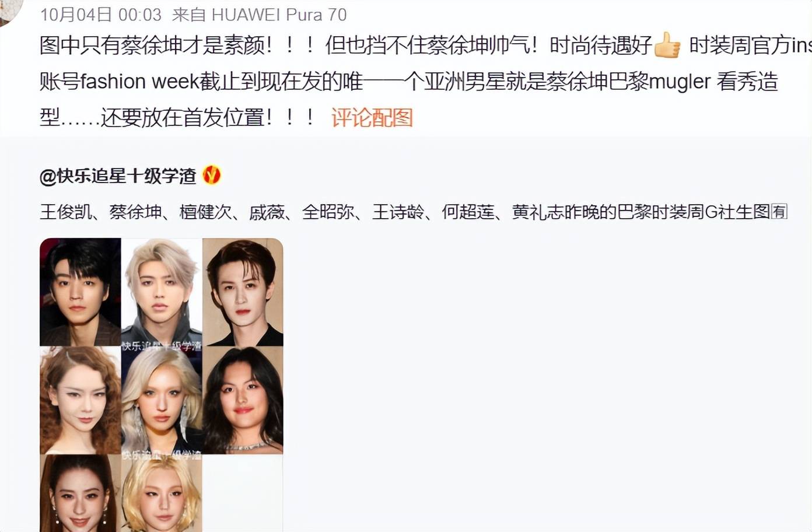
Task: Click the thumbs-up emoji in the post
Action: pyautogui.click(x=667, y=45)
